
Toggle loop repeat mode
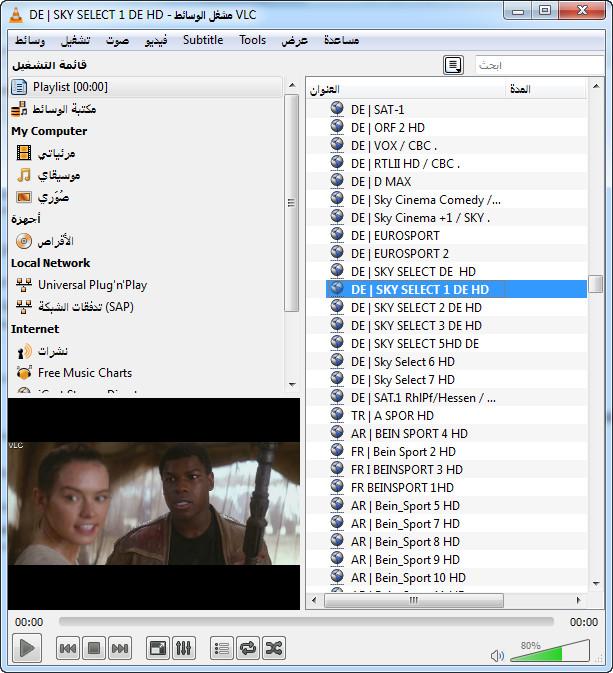pyautogui.click(x=248, y=648)
